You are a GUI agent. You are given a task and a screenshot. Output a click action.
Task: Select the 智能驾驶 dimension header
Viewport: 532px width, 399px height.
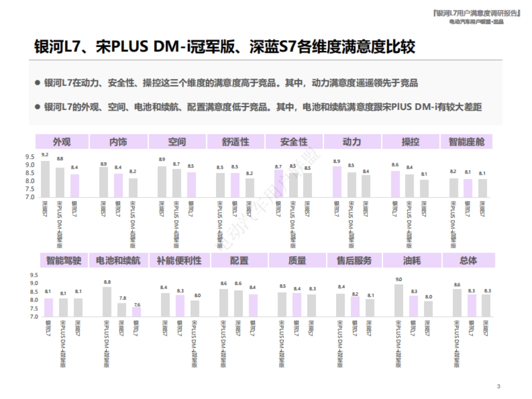click(63, 261)
